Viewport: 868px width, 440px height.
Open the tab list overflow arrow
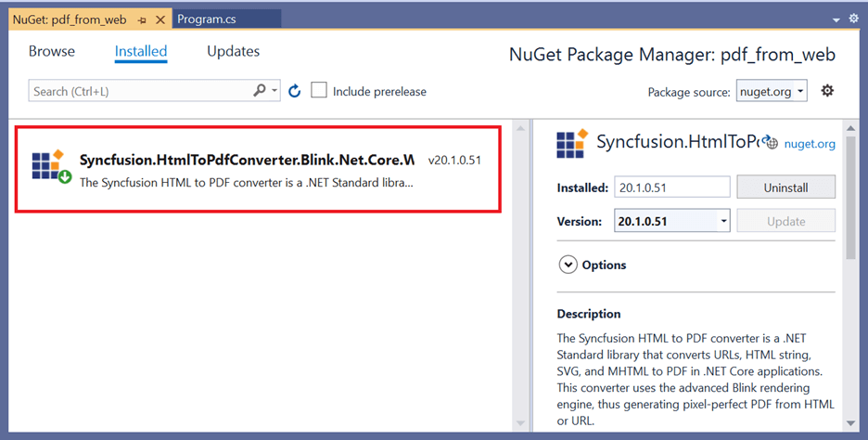click(x=836, y=19)
